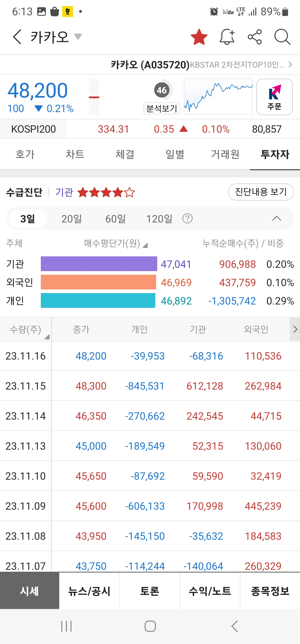Screen dimensions: 300x644
Task: Select the 20일 period option
Action: click(x=72, y=219)
